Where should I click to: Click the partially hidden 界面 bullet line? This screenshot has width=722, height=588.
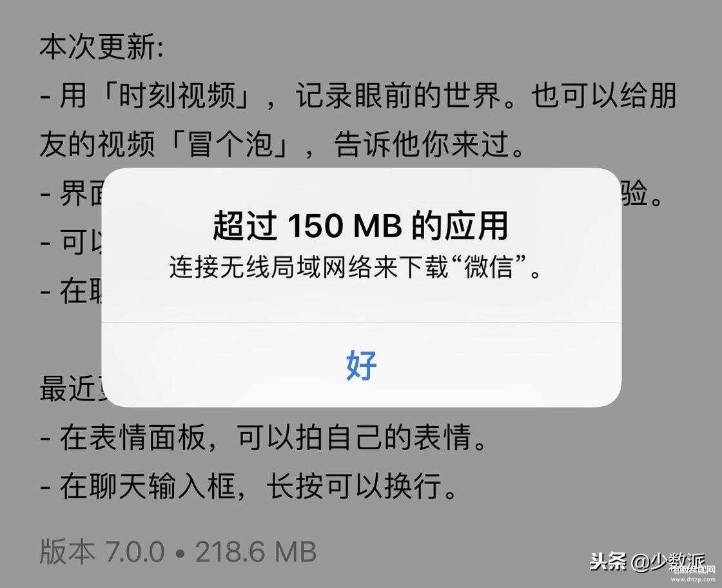point(72,193)
